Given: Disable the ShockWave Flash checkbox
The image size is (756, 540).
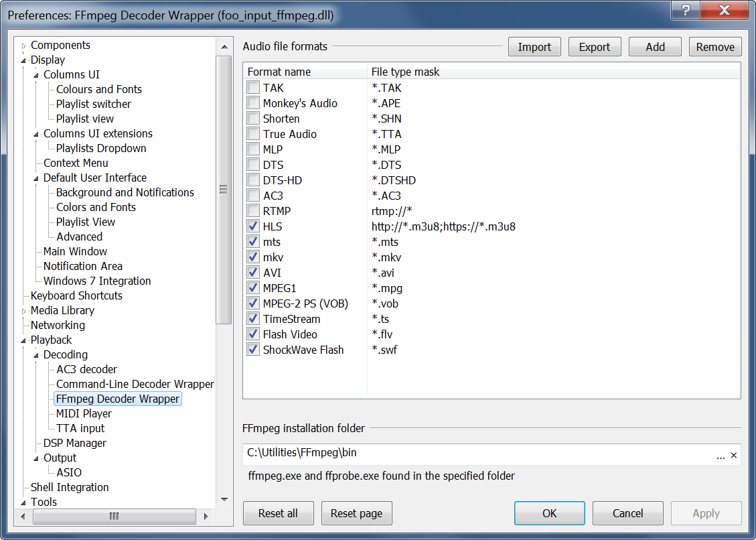Looking at the screenshot, I should (x=253, y=350).
